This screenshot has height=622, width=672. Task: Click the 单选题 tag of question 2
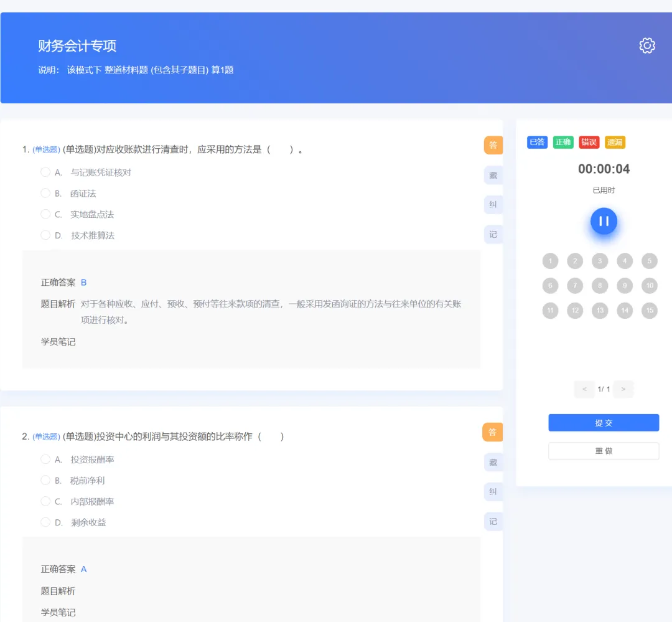pyautogui.click(x=46, y=436)
